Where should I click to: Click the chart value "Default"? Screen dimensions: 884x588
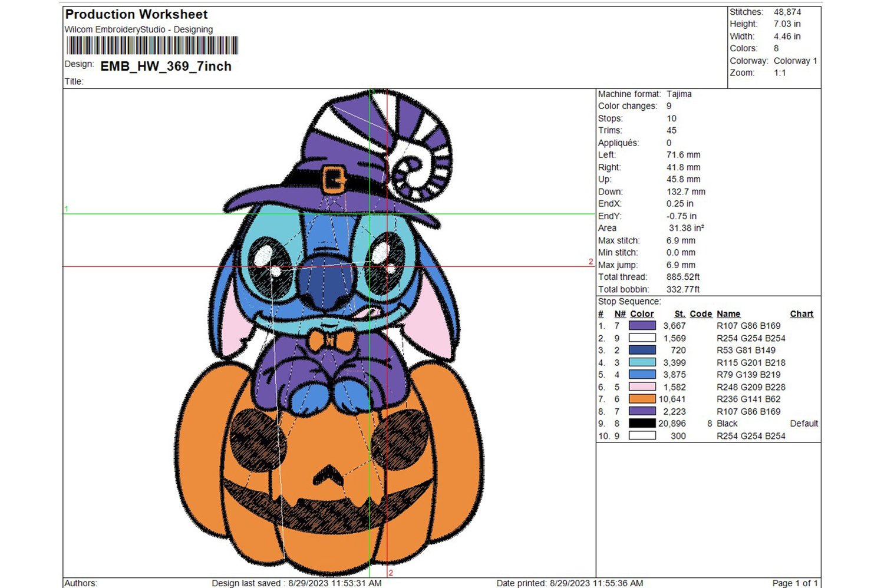[804, 423]
